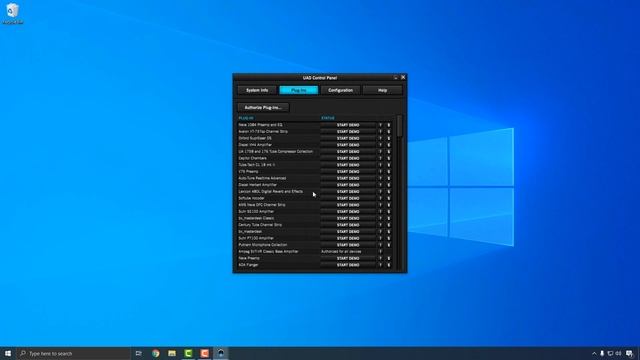
Task: Select the Tube-Tech CL 1B row name
Action: click(257, 165)
